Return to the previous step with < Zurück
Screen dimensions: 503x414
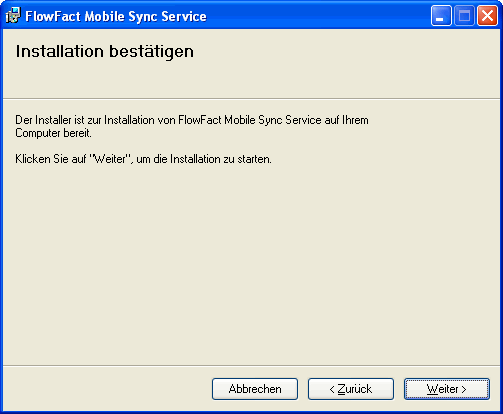(351, 389)
